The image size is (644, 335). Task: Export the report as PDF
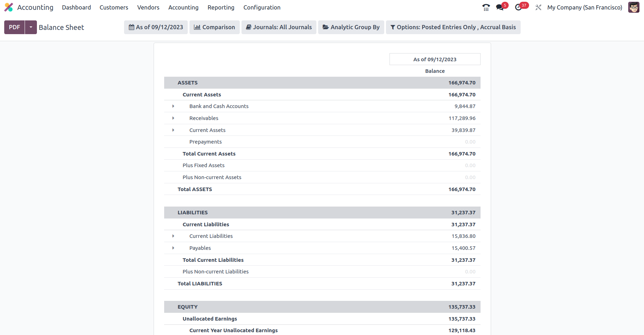click(14, 27)
